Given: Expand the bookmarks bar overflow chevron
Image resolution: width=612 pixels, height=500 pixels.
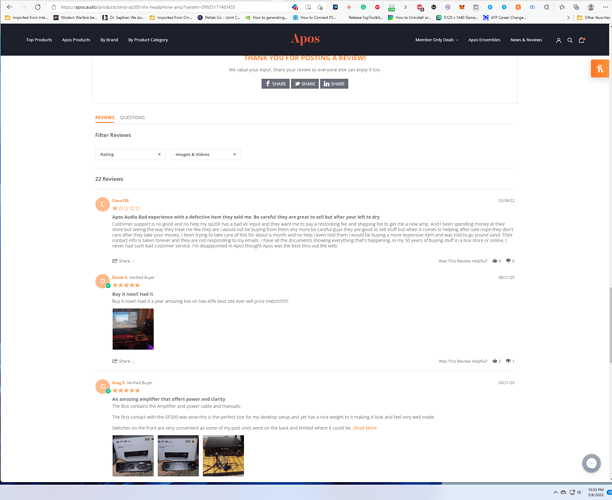Looking at the screenshot, I should click(x=568, y=18).
